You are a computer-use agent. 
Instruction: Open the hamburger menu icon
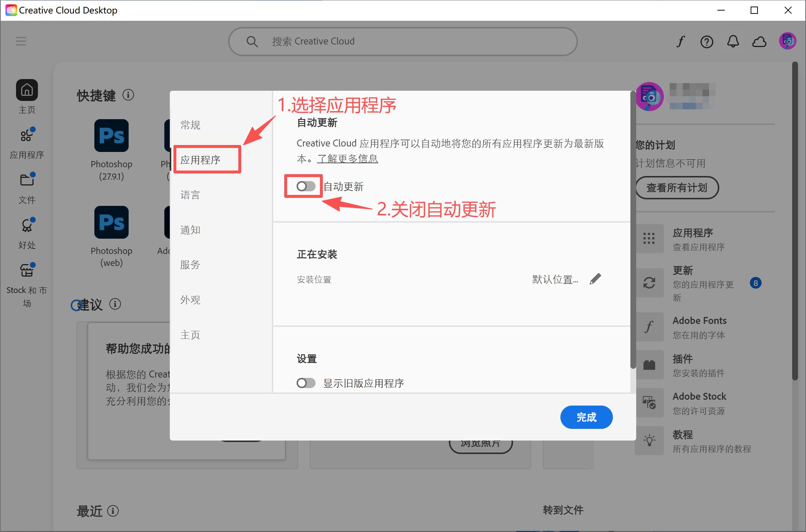[21, 41]
